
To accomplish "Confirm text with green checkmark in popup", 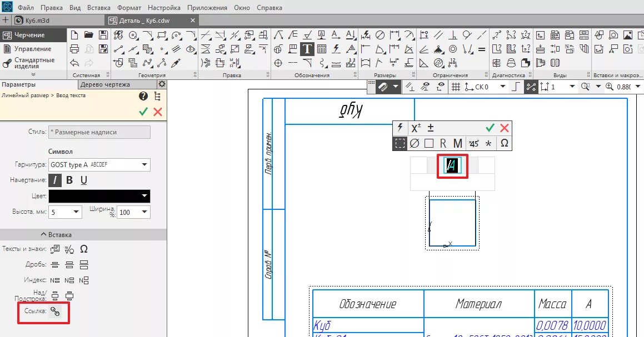I will [490, 128].
